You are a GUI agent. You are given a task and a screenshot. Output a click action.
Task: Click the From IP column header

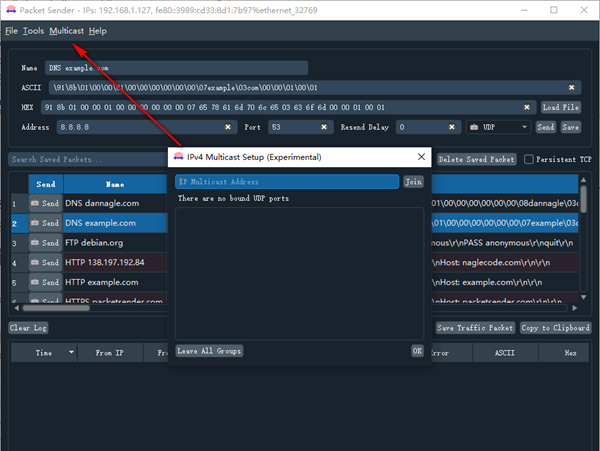pos(110,353)
